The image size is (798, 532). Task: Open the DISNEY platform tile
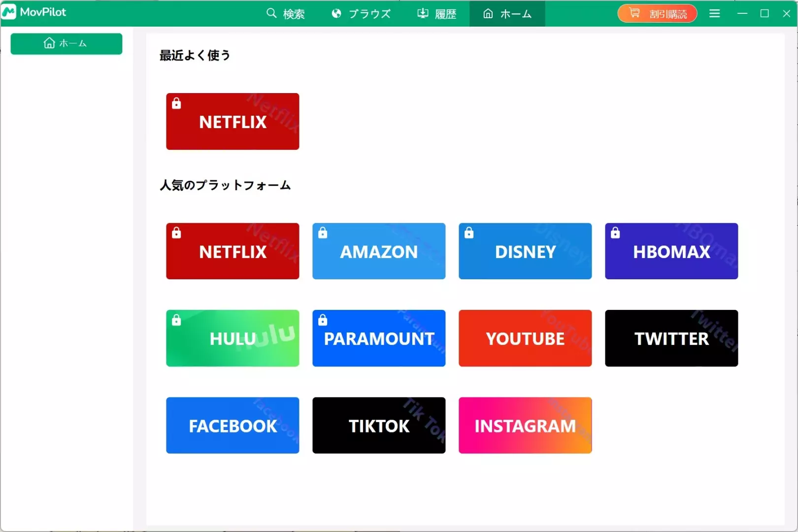[x=525, y=251]
